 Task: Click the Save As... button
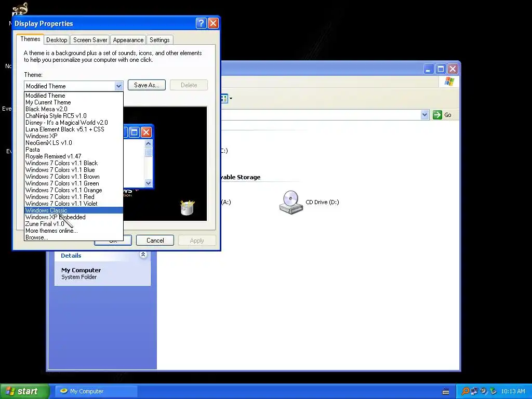point(147,85)
